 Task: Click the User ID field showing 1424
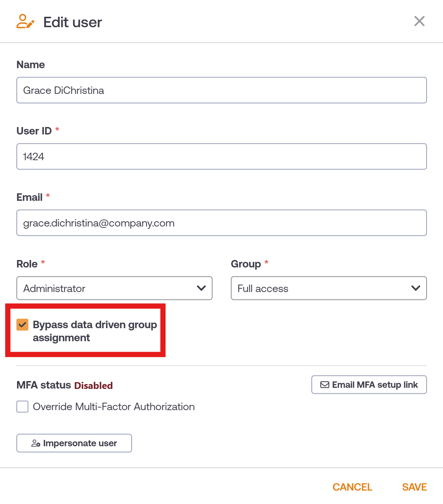pyautogui.click(x=221, y=156)
